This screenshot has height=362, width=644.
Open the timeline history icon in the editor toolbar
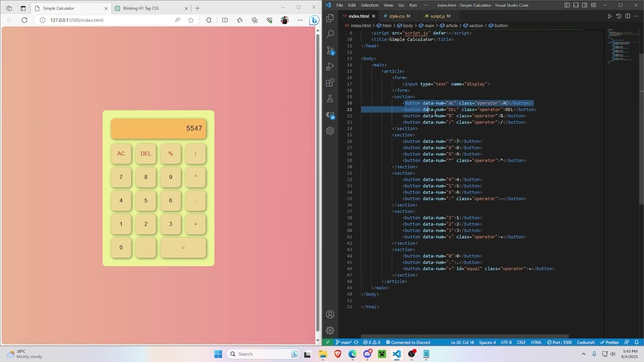click(619, 16)
